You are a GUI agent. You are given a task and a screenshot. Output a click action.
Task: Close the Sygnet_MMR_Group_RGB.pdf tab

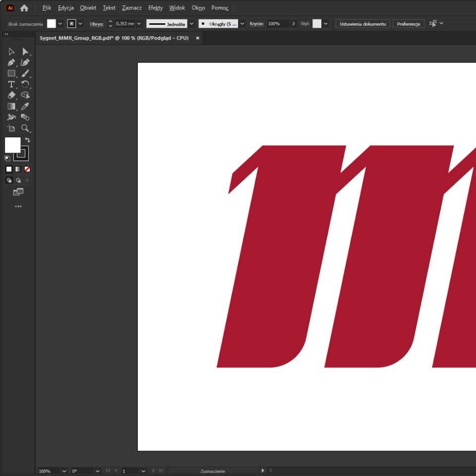198,38
